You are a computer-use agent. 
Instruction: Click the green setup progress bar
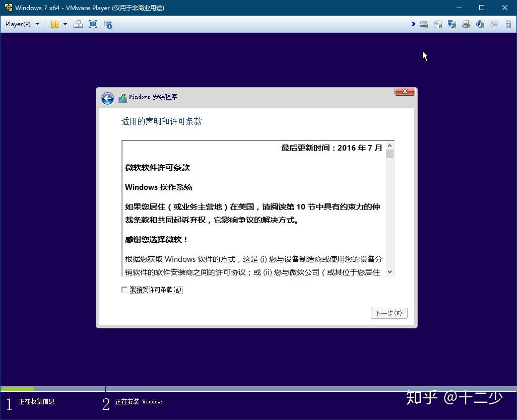tap(18, 389)
